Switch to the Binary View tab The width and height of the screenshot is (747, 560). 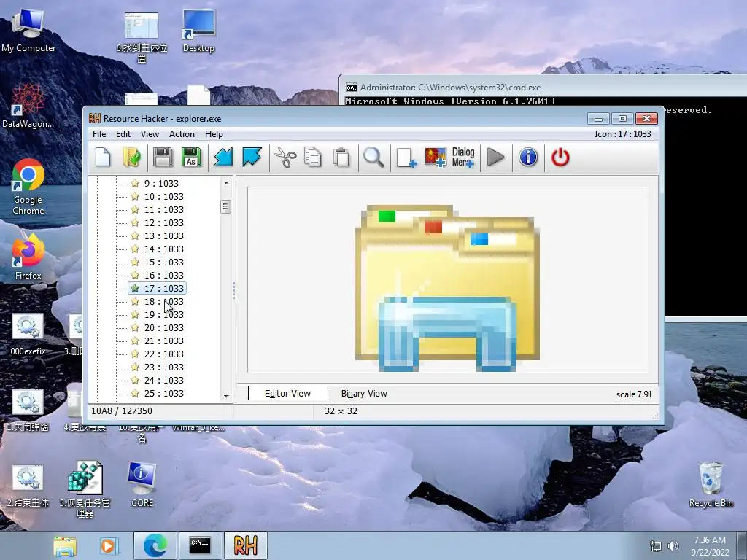364,394
